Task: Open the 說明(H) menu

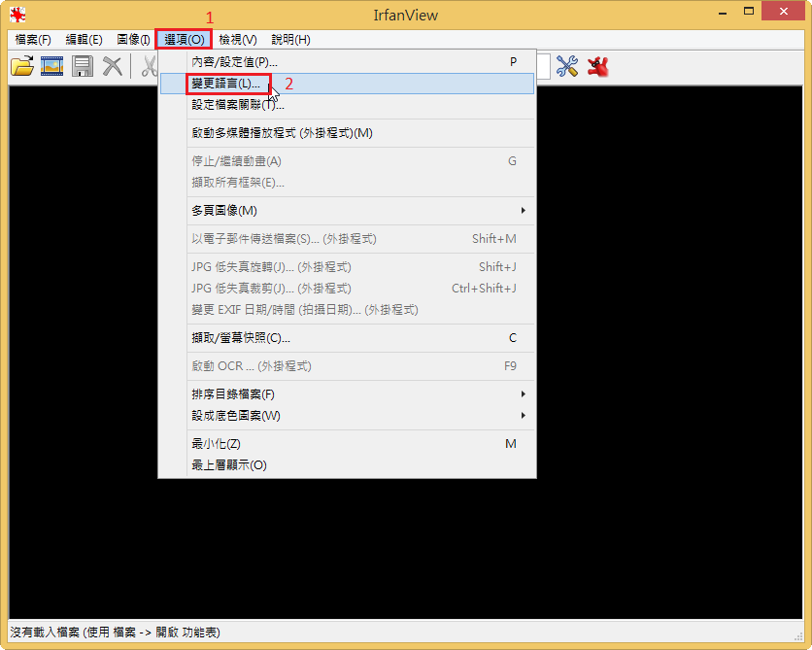Action: (290, 40)
